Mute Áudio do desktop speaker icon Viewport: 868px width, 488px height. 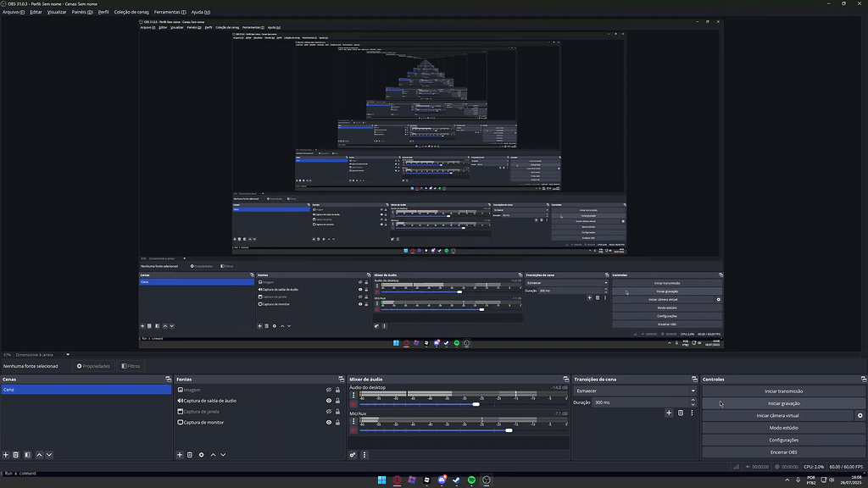pyautogui.click(x=353, y=404)
